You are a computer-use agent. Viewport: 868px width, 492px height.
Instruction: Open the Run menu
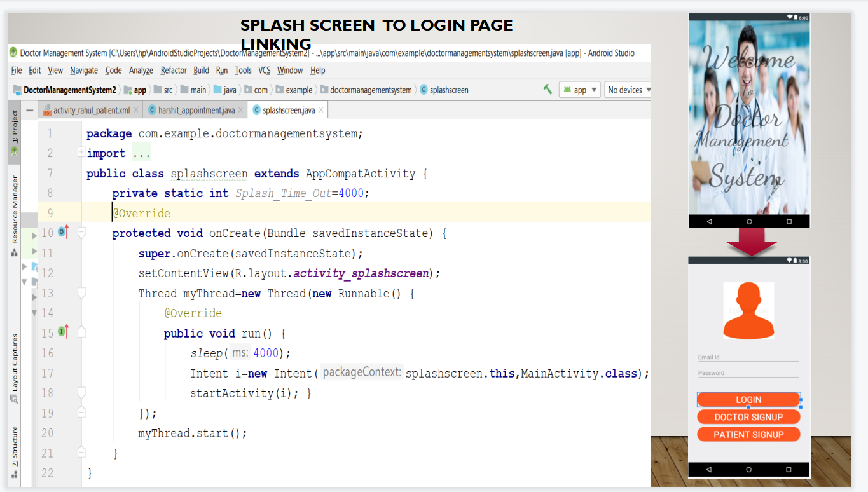[222, 71]
